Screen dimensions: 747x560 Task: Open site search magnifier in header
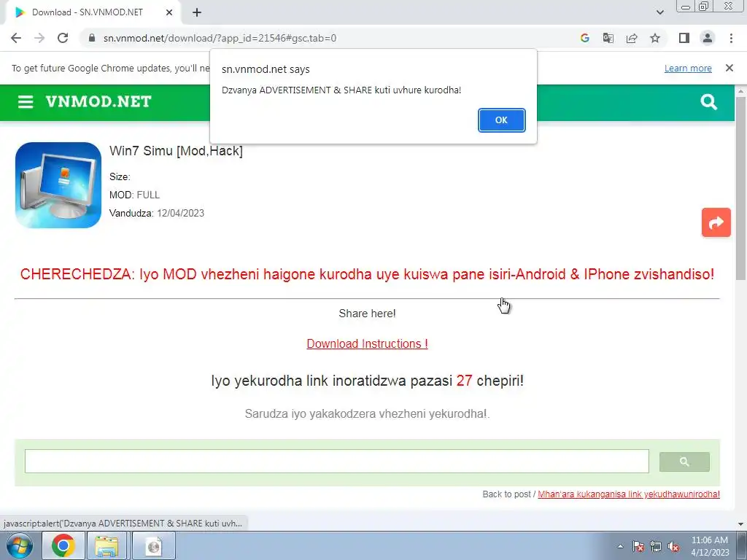coord(708,101)
